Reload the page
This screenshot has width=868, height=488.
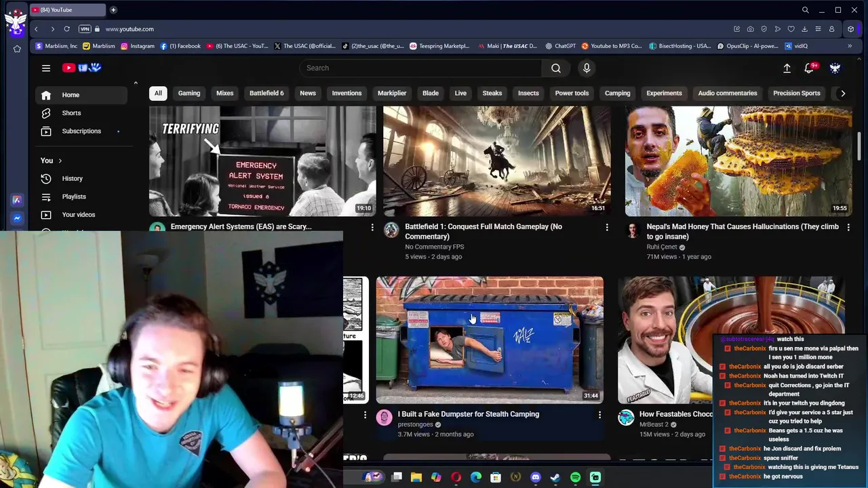point(66,29)
